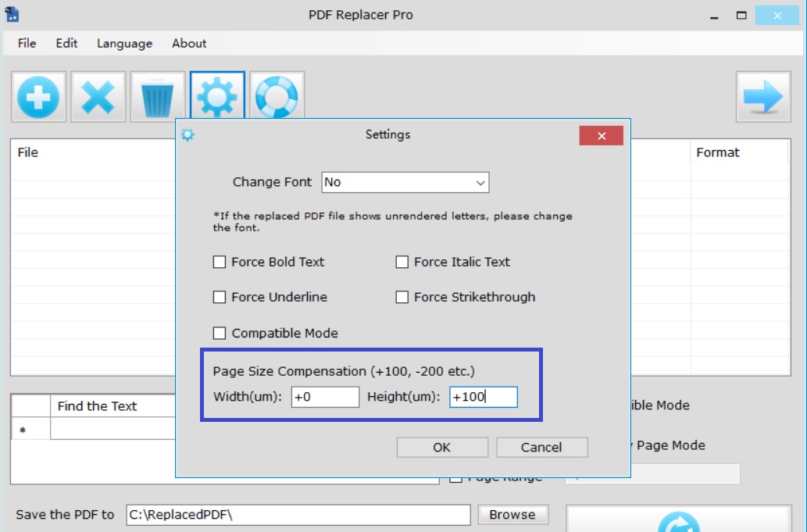807x532 pixels.
Task: Click the small gear icon in Settings title
Action: coord(187,135)
